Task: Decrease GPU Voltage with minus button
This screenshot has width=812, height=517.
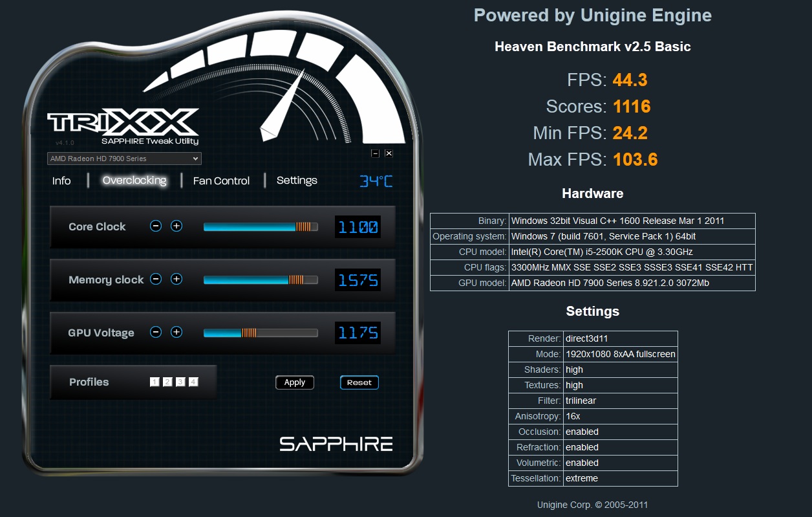Action: coord(156,332)
